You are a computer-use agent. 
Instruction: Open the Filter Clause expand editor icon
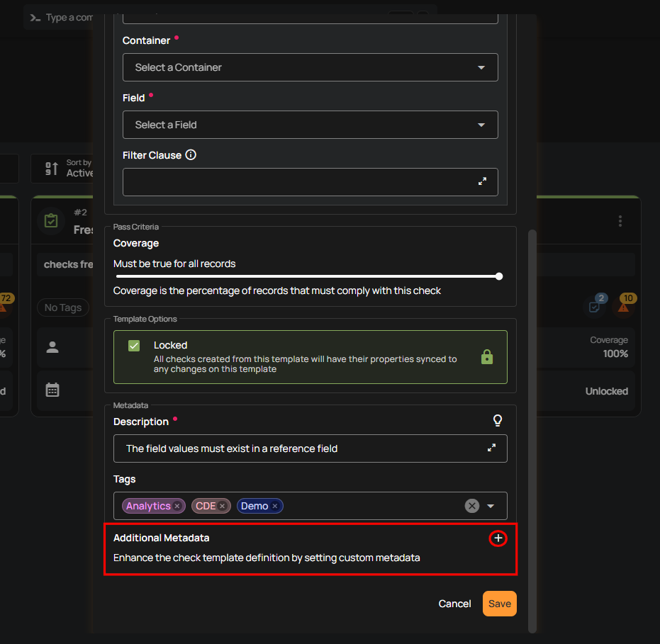click(483, 182)
